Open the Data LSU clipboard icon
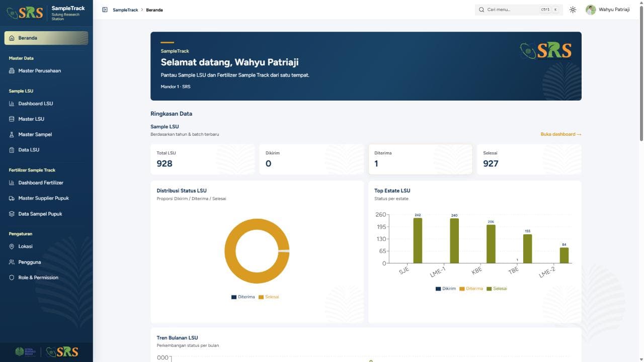This screenshot has width=644, height=362. (x=12, y=150)
